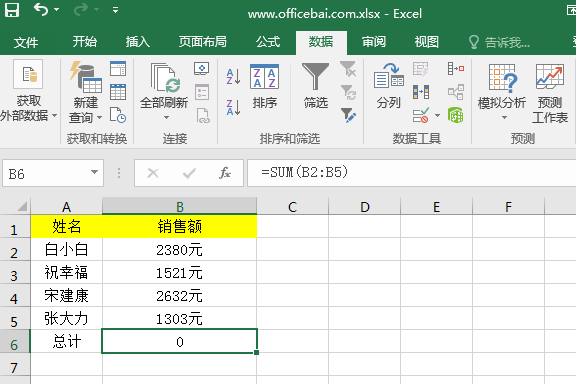Click the sort ascending A-Z icon
The width and height of the screenshot is (576, 384).
point(234,77)
